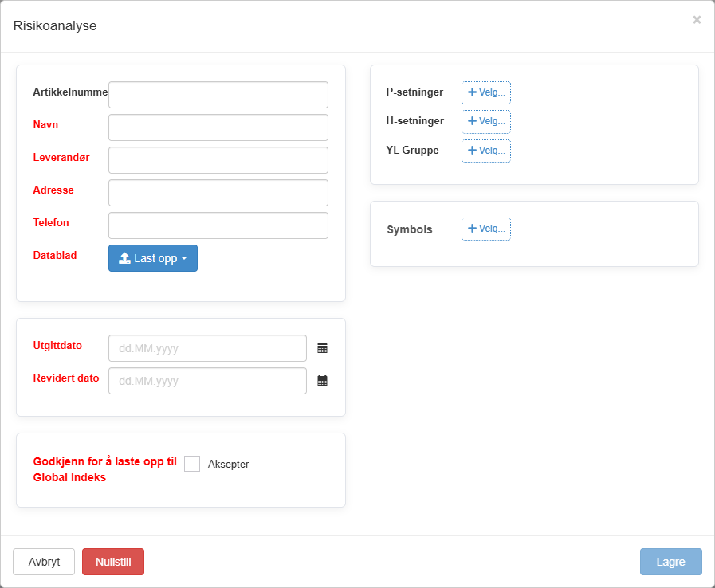Click the YL Gruppe label
Screen dimensions: 715x588
[412, 151]
